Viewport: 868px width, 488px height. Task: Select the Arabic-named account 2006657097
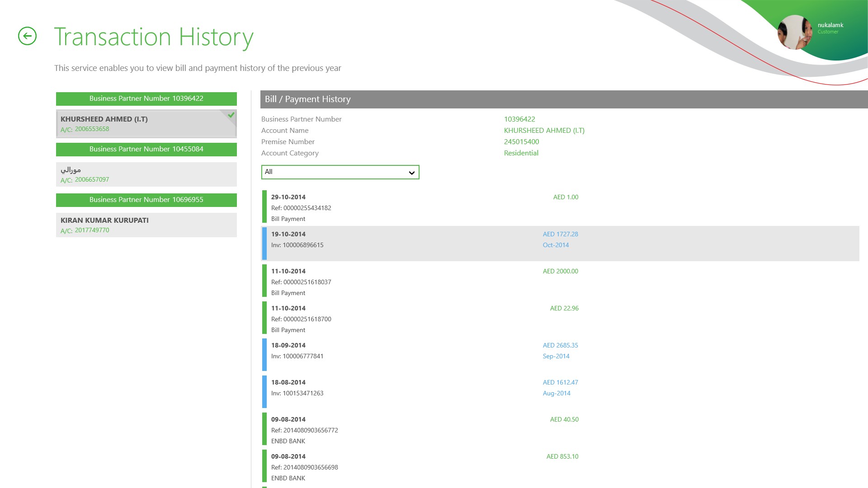146,174
